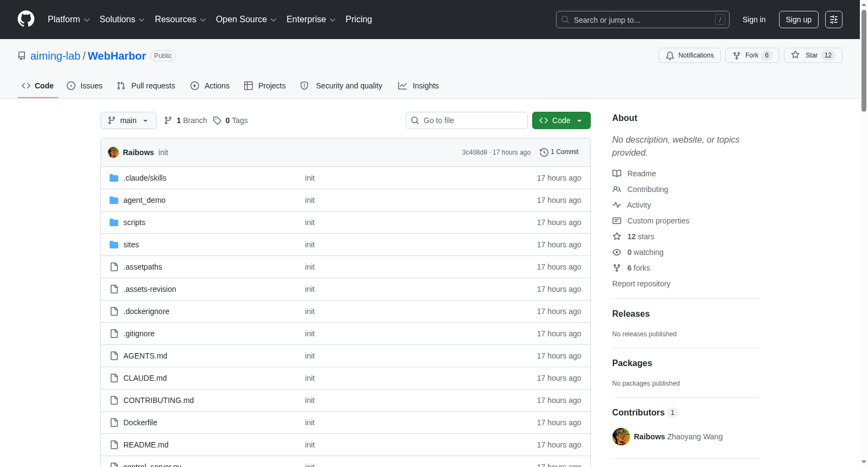
Task: Select the folder icon beside scripts
Action: 114,222
